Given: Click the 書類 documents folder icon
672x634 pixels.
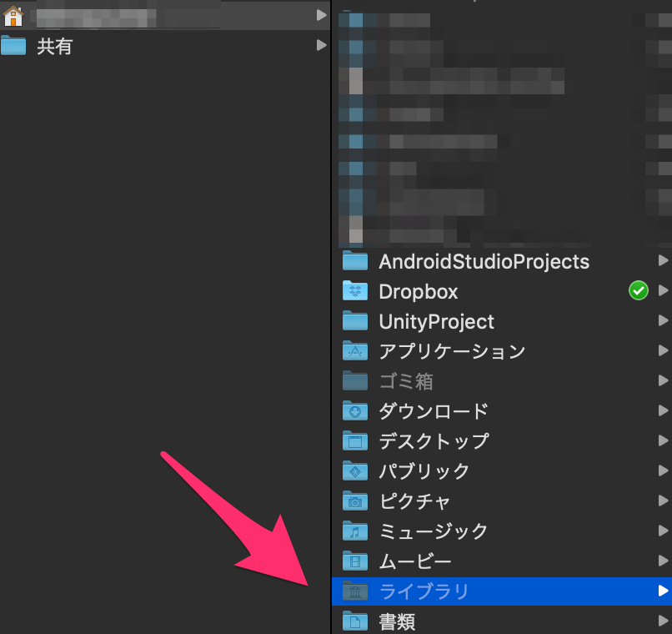Looking at the screenshot, I should [x=355, y=621].
